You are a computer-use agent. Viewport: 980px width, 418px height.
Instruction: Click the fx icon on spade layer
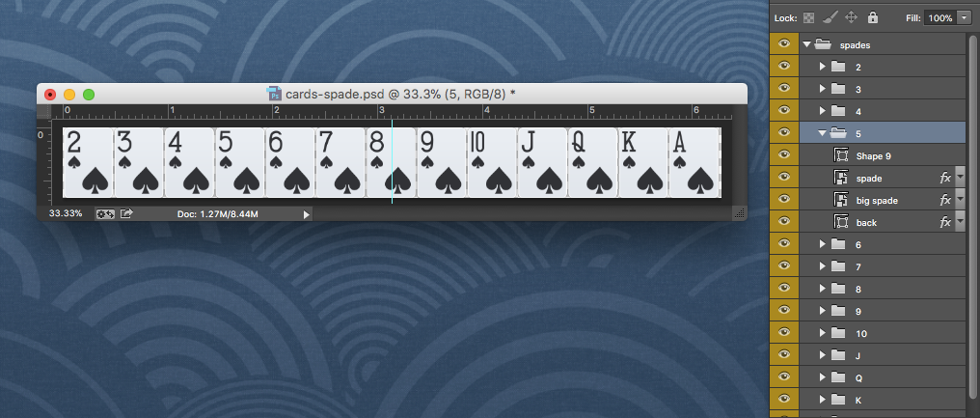click(x=945, y=179)
